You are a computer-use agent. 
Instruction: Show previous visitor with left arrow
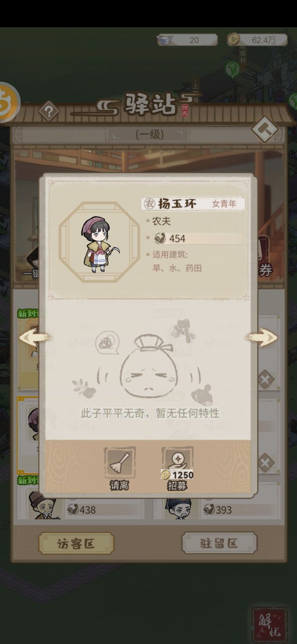[35, 338]
